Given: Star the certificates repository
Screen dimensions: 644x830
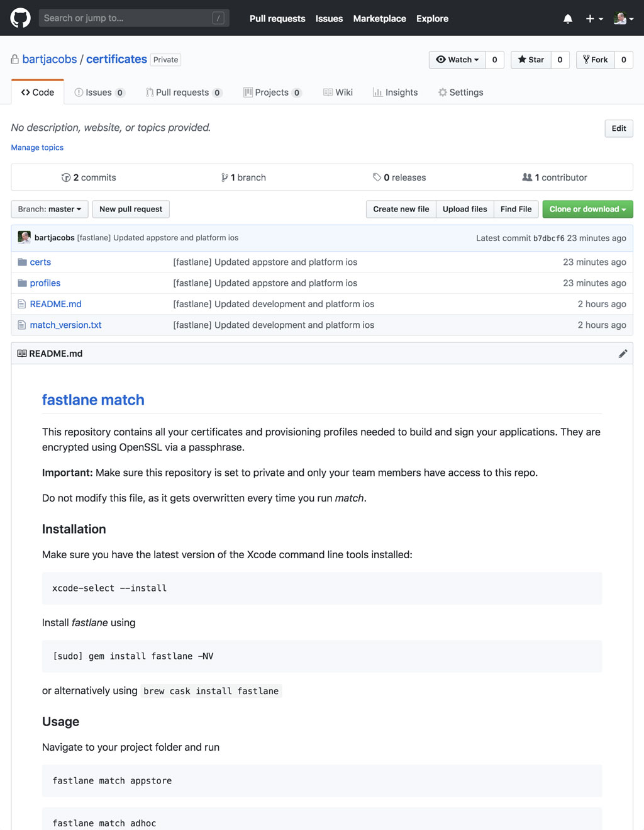Looking at the screenshot, I should pos(530,59).
